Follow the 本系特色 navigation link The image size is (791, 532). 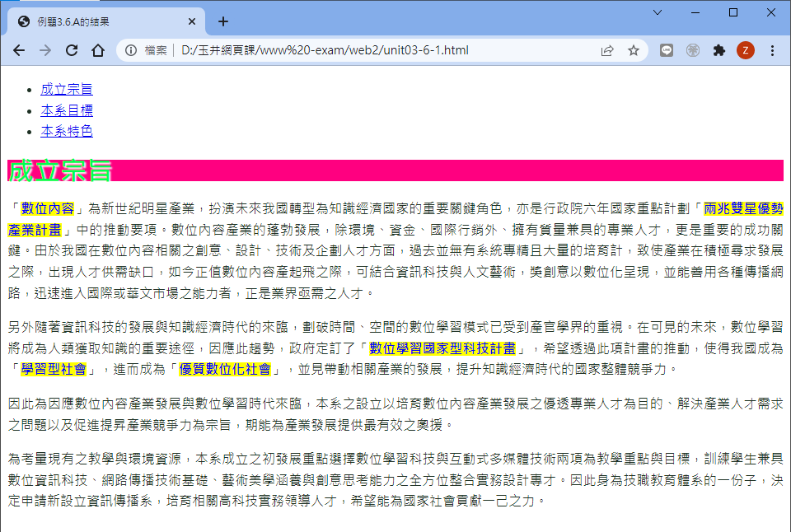67,131
